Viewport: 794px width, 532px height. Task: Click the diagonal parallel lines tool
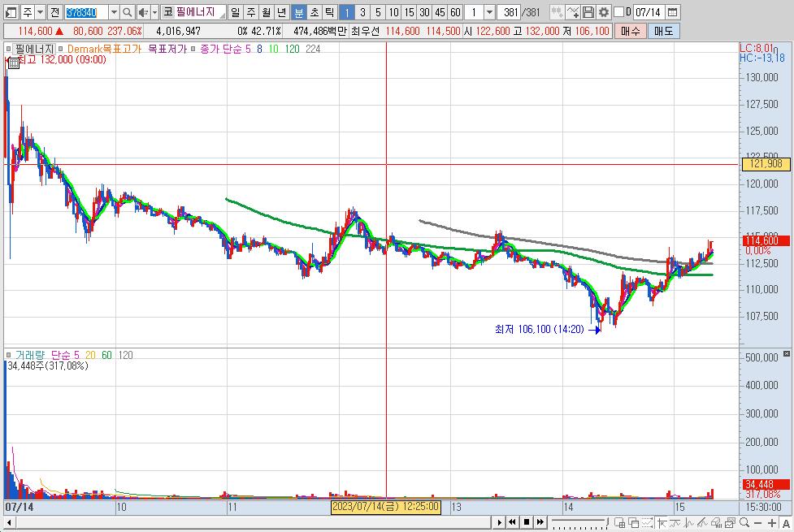pyautogui.click(x=702, y=522)
